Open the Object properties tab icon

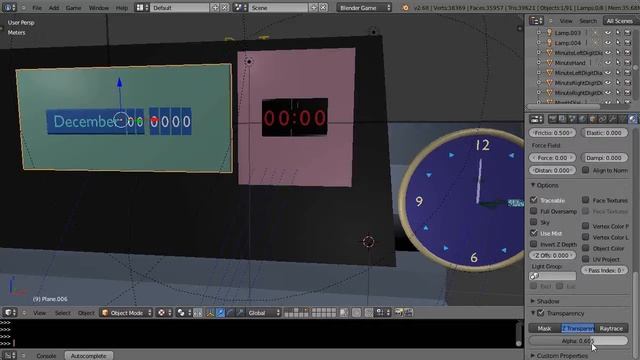pos(592,119)
